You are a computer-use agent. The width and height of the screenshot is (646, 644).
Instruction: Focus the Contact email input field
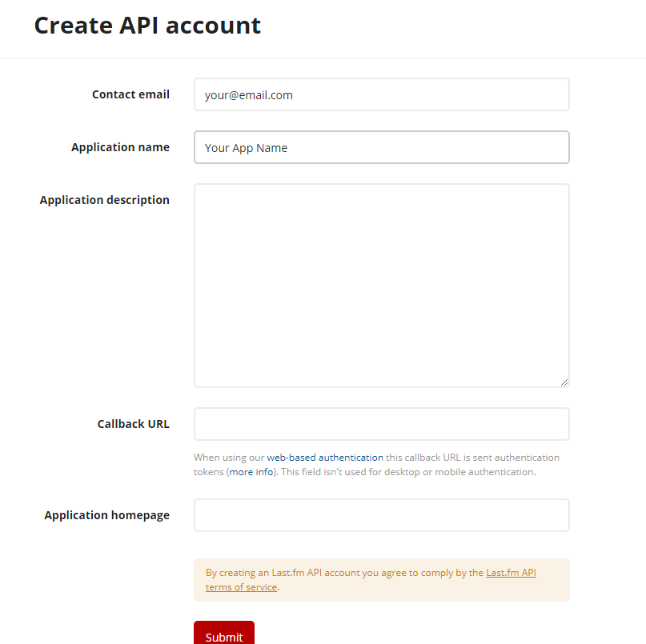(382, 94)
